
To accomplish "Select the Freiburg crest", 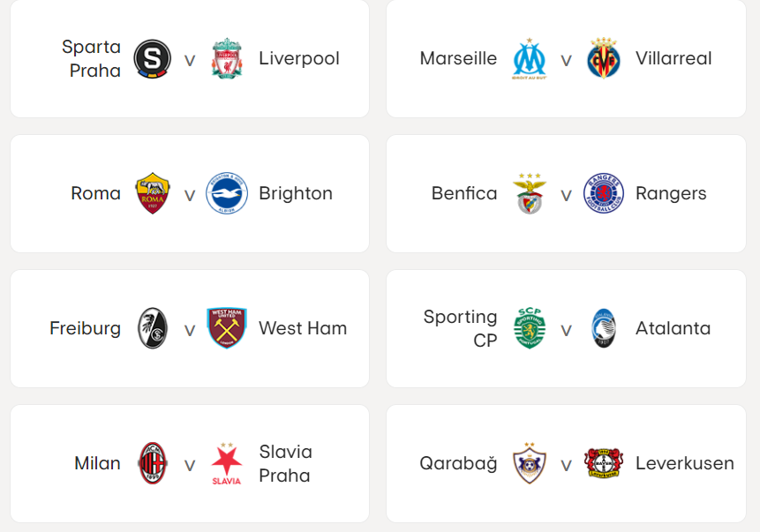I will click(x=152, y=328).
